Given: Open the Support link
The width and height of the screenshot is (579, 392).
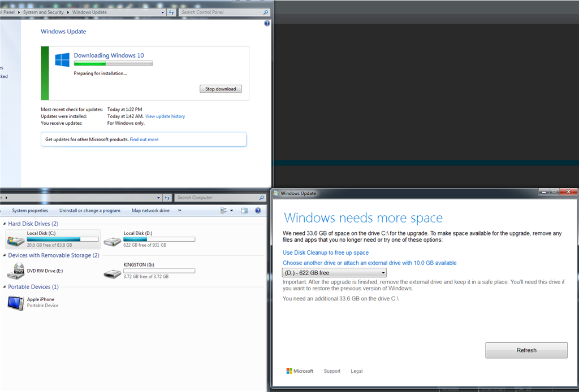Looking at the screenshot, I should tap(332, 371).
